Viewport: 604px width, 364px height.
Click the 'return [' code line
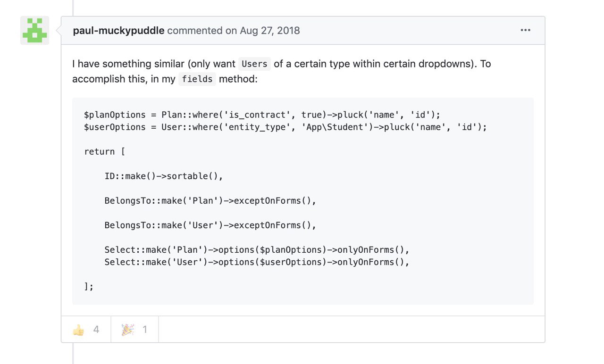pos(104,151)
